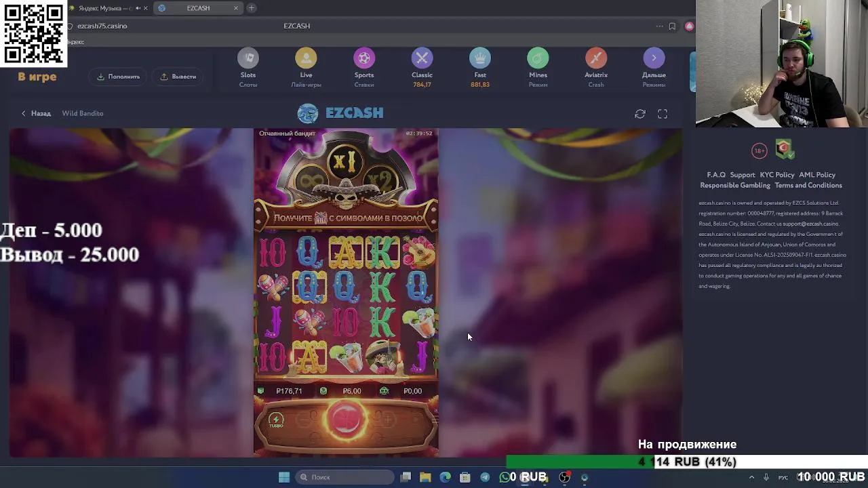Screen dimensions: 868x488
Task: Open the KYC Policy link
Action: 777,175
